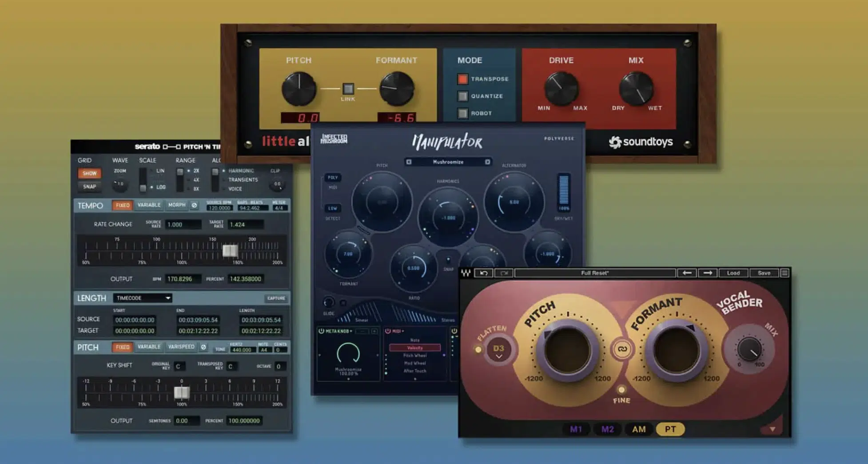Open the Transposed Key C selector in Serato

pyautogui.click(x=231, y=366)
